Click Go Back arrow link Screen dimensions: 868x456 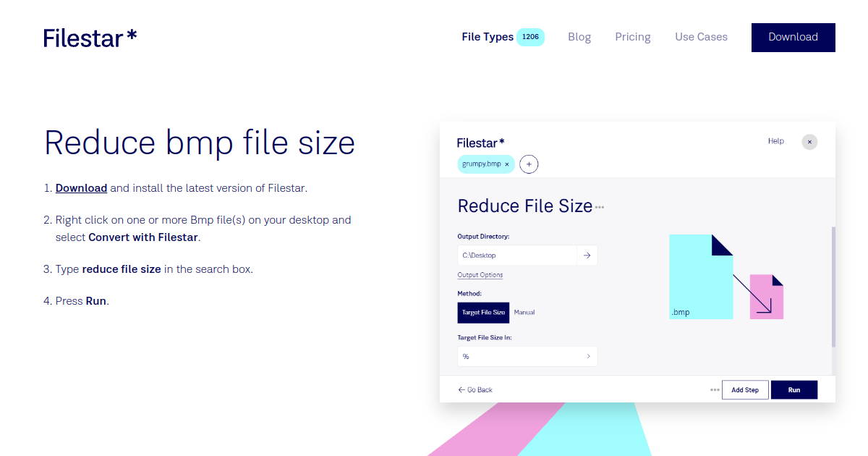click(x=475, y=389)
